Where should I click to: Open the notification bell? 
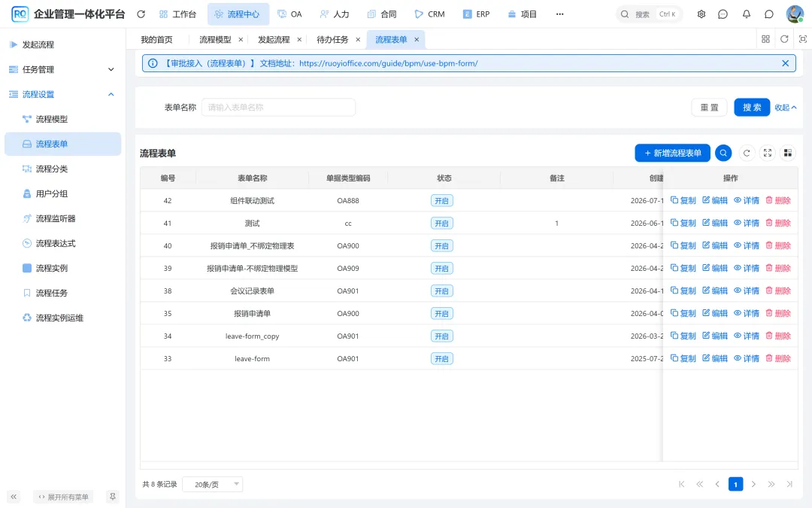coord(747,14)
